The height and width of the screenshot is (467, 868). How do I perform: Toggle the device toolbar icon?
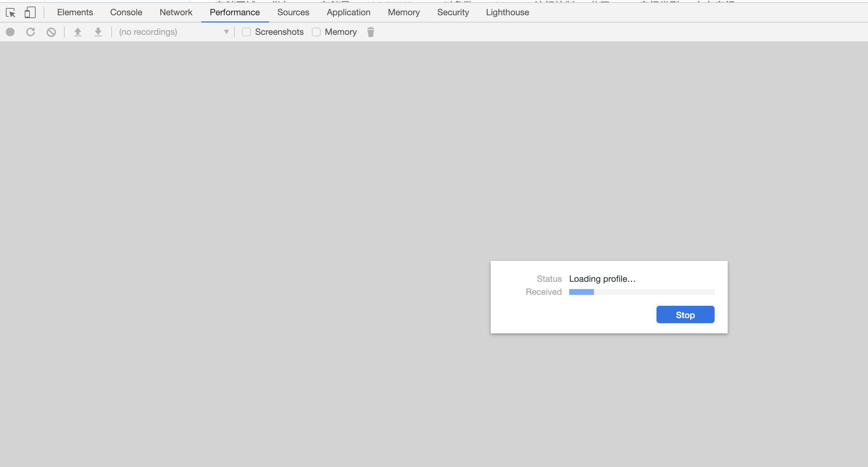(x=29, y=12)
